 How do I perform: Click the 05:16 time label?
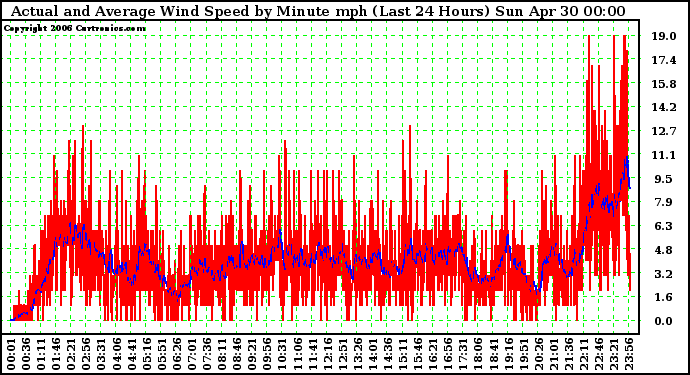147,354
